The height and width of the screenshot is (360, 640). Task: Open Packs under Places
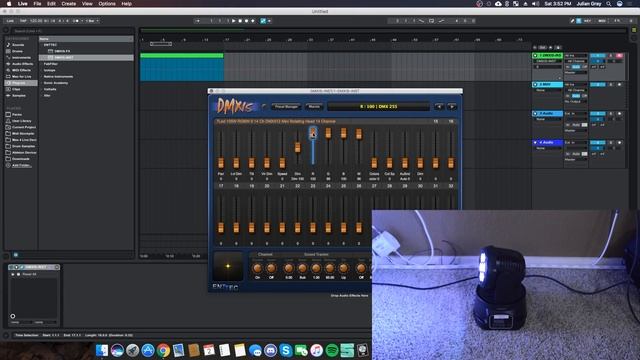point(16,115)
